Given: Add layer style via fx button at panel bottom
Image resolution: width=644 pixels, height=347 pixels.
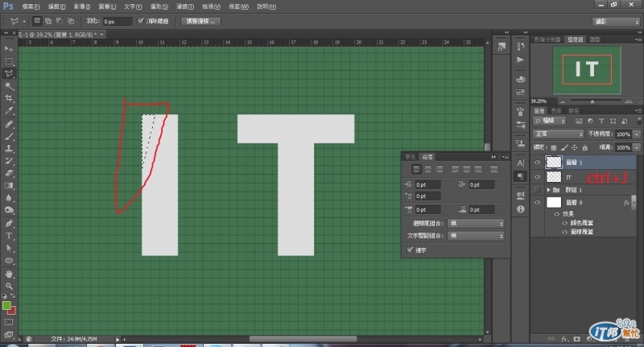Looking at the screenshot, I should [564, 339].
